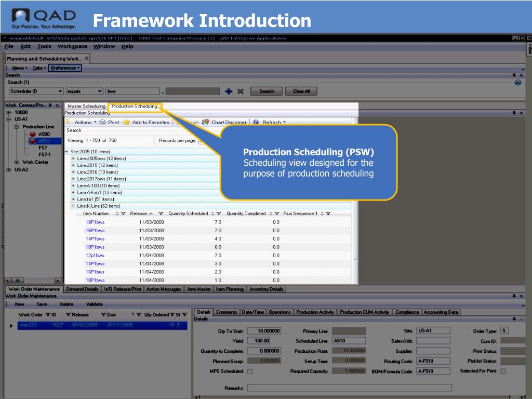
Task: Select the FS7-1 production line
Action: tap(45, 155)
